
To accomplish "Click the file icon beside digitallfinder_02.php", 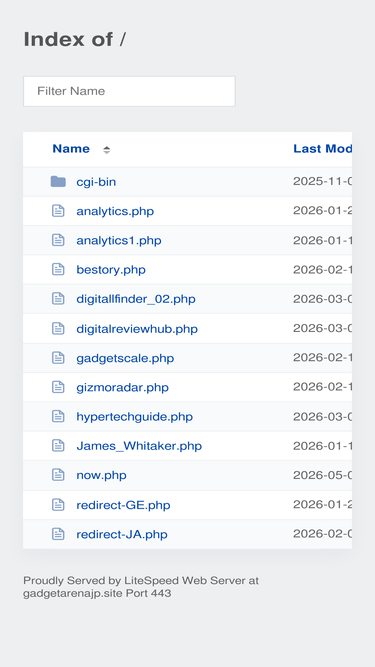I will [58, 299].
